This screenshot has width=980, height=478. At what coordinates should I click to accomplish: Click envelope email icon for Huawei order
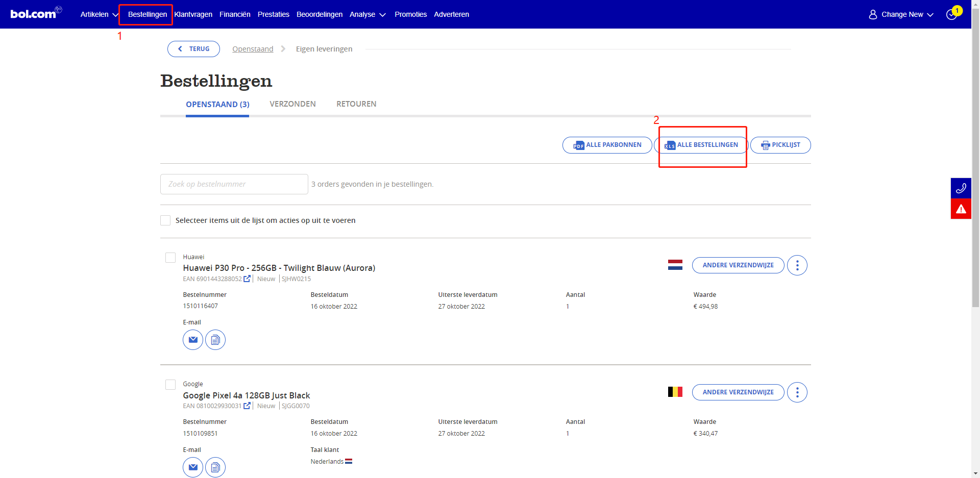tap(193, 340)
